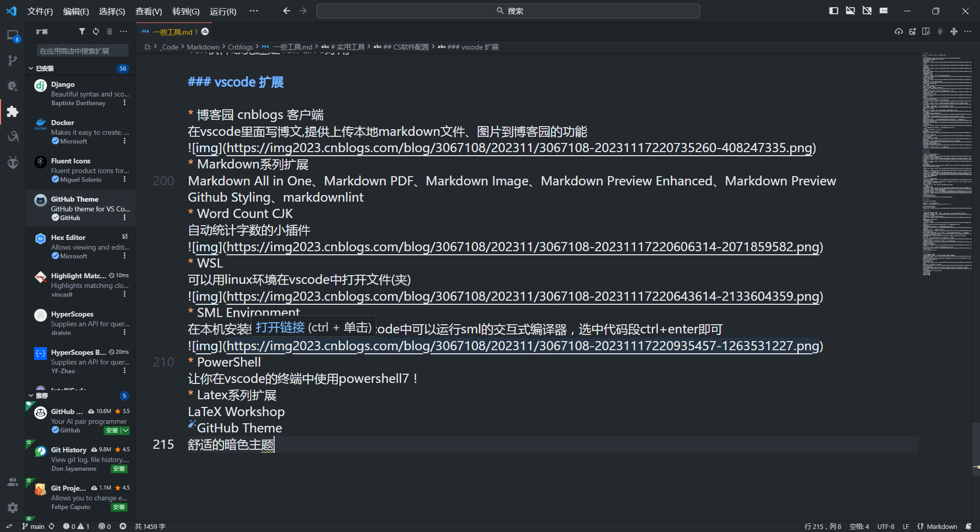Click the main branch indicator
980x532 pixels.
point(33,526)
